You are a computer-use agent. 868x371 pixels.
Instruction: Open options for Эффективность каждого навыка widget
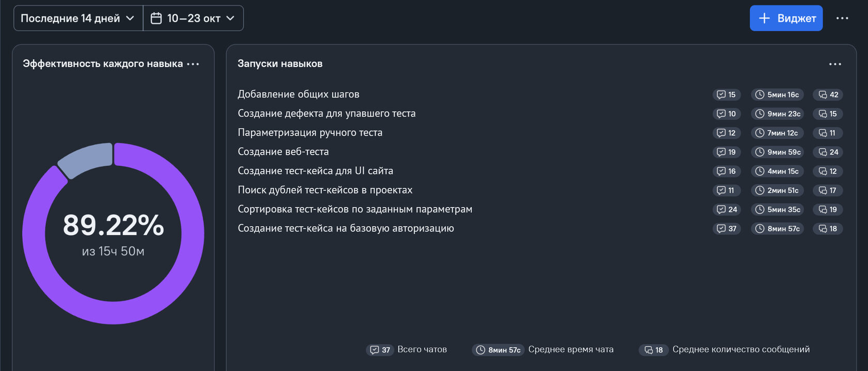click(193, 64)
